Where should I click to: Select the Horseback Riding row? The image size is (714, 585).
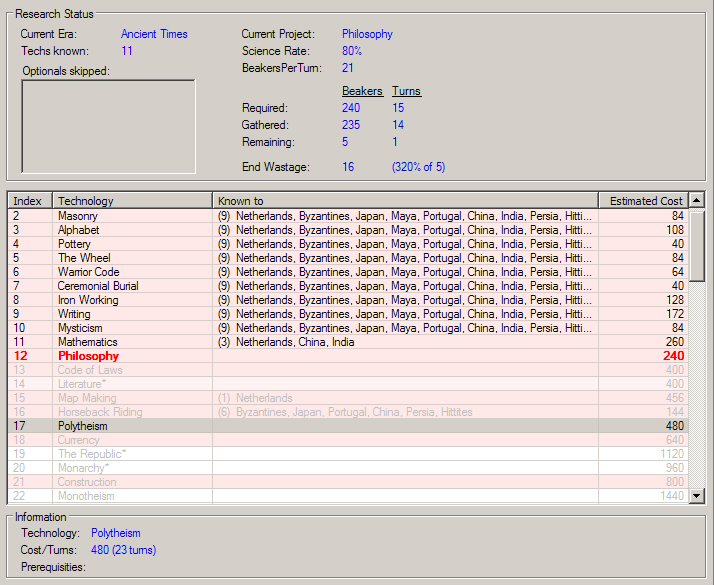point(348,412)
